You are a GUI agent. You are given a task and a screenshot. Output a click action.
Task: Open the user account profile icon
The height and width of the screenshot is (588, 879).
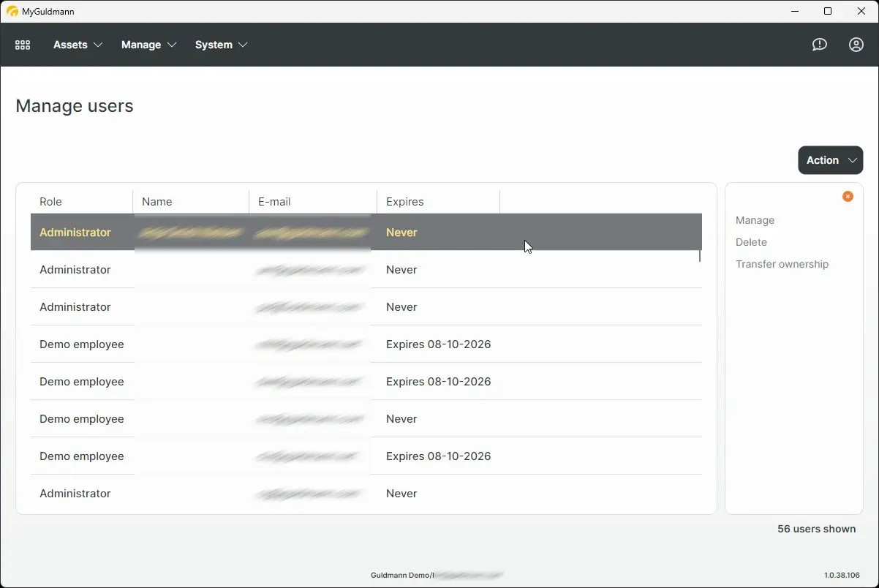[x=856, y=45]
